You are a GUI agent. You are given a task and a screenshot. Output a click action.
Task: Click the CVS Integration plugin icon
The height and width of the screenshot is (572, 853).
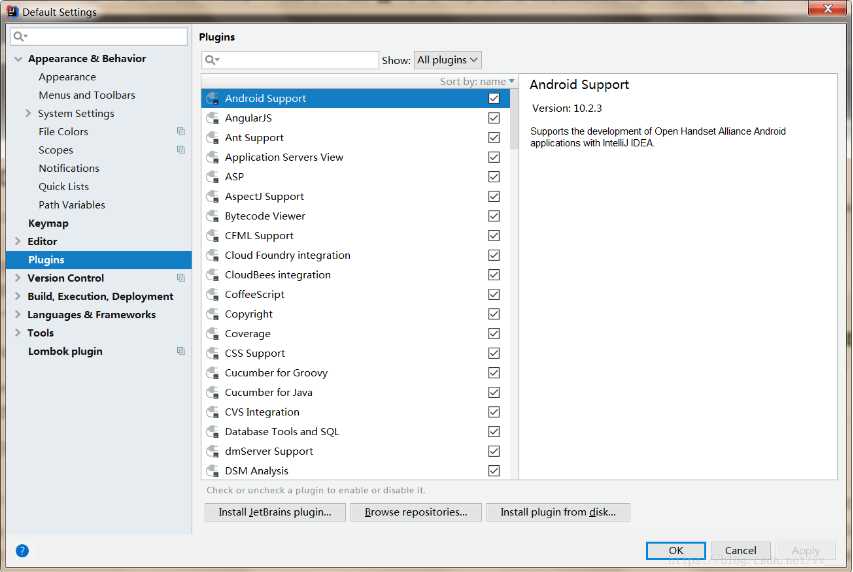pyautogui.click(x=213, y=412)
